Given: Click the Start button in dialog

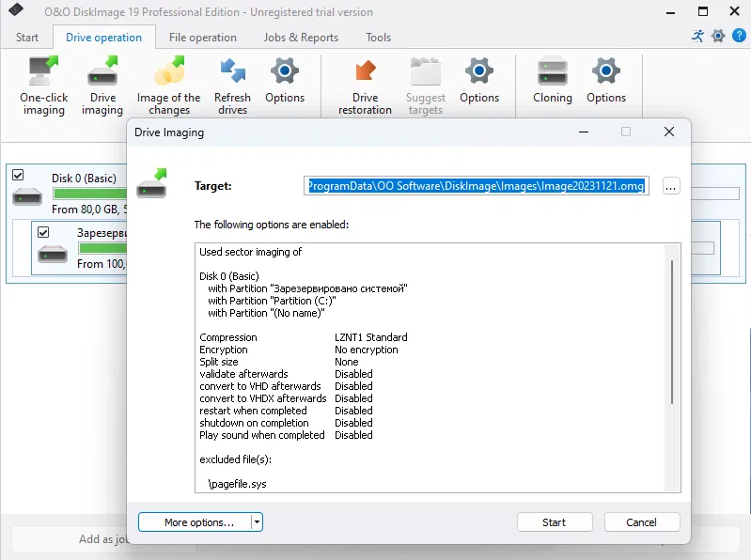Looking at the screenshot, I should 555,522.
